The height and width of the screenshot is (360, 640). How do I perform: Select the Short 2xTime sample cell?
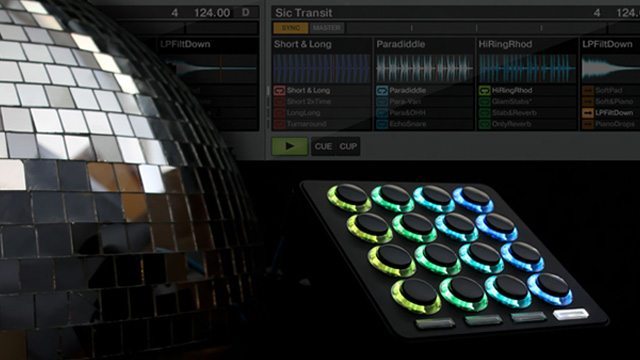(x=322, y=102)
